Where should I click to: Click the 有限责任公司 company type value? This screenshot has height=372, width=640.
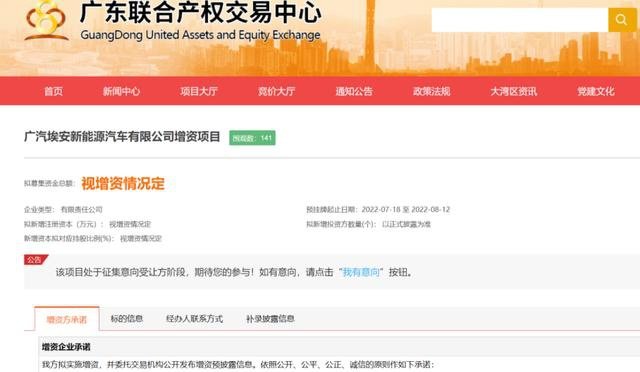tap(82, 209)
